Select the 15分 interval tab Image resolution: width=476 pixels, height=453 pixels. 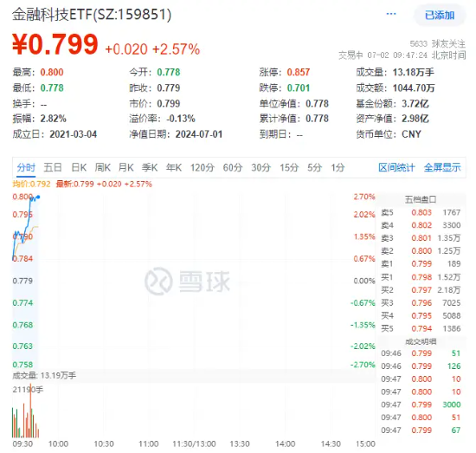point(289,167)
